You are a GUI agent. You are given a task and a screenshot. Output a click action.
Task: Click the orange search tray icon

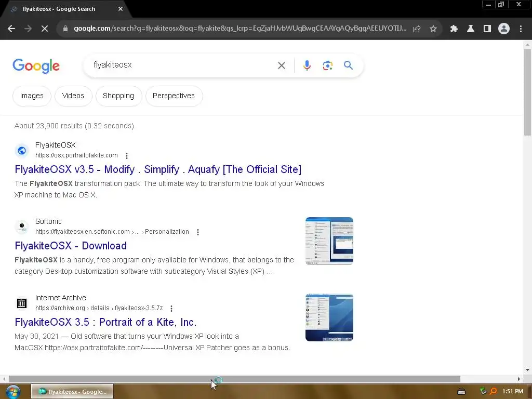tap(494, 391)
